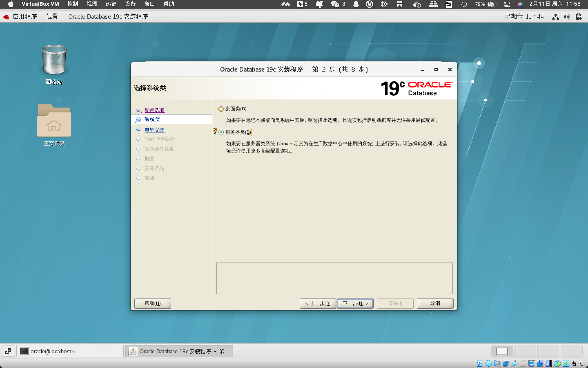This screenshot has height=368, width=588.
Task: Select the 桌面类(D) radio button
Action: (221, 109)
